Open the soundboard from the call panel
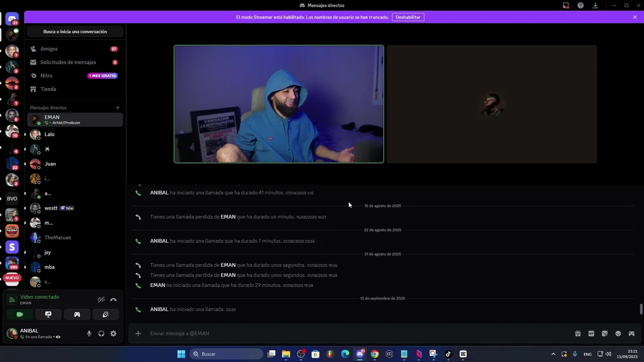The image size is (644, 362). click(x=106, y=314)
